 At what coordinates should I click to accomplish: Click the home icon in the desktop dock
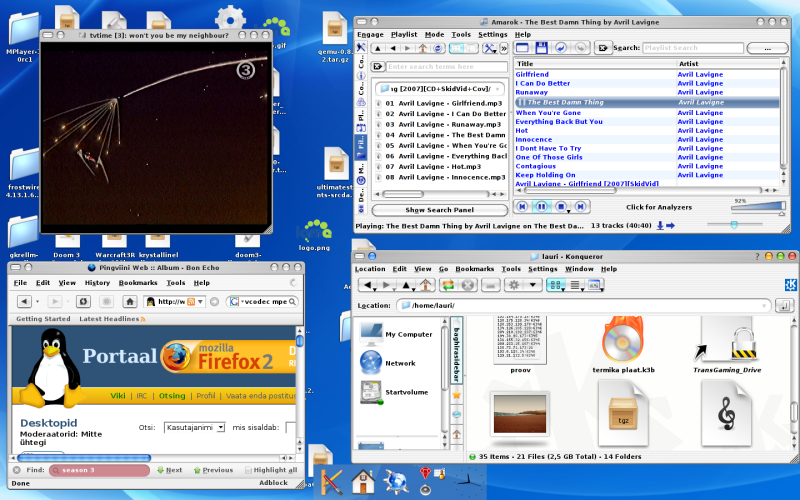(x=363, y=481)
